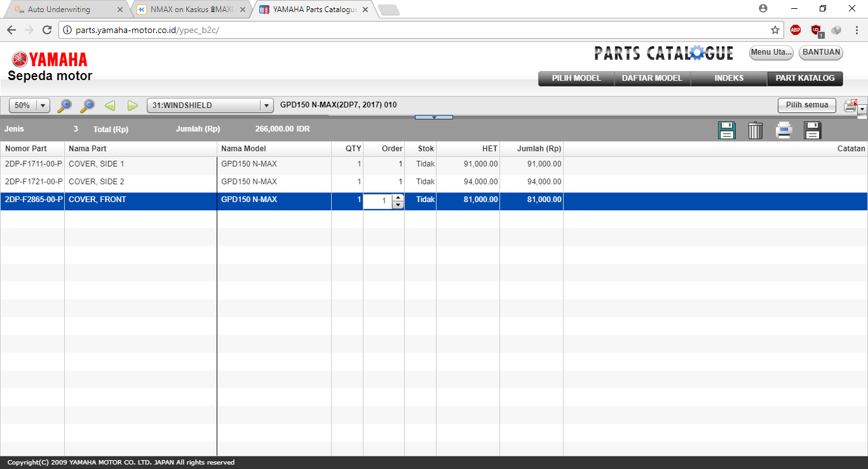Zoom out with the magnifier minus icon
The height and width of the screenshot is (469, 868).
click(87, 105)
